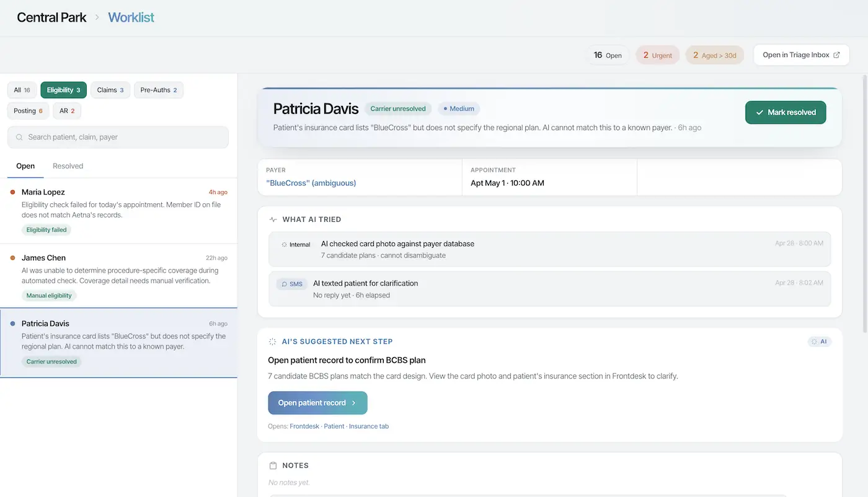Click the Internal badge on the card photo check
This screenshot has width=868, height=497.
pos(296,245)
